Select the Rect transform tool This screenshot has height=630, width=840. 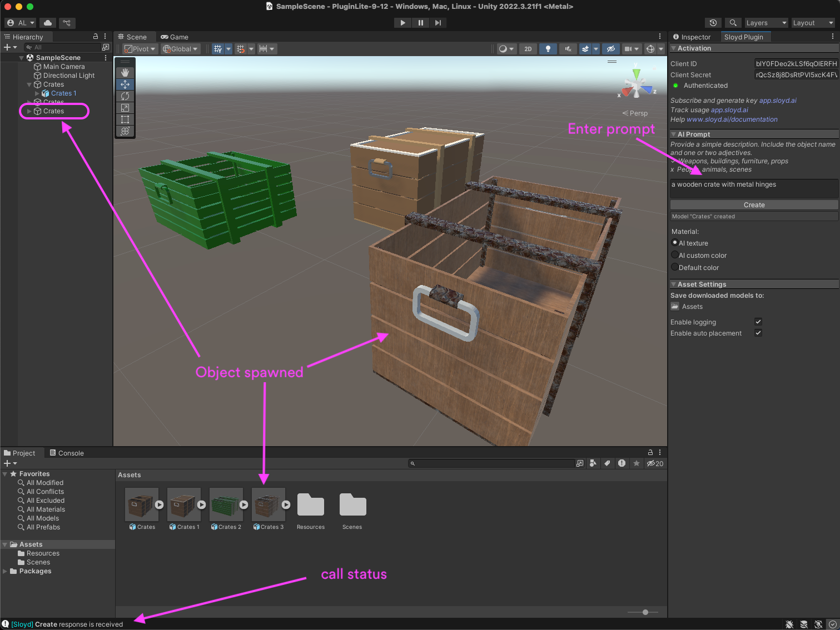pos(125,119)
